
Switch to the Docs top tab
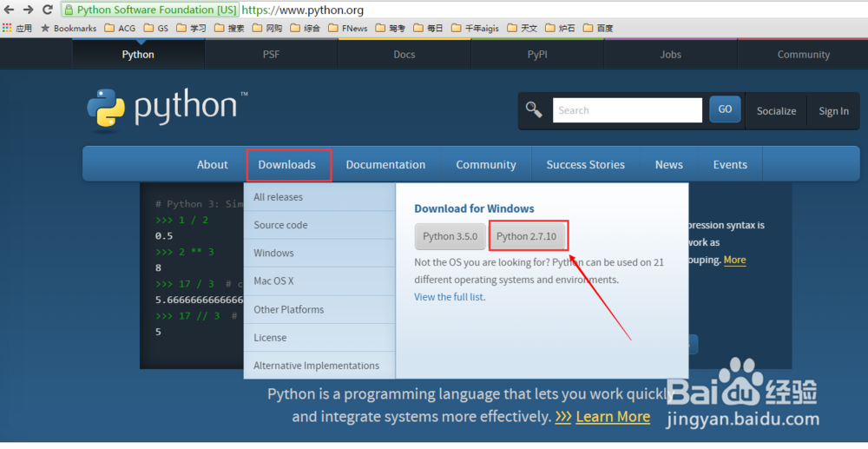[404, 54]
